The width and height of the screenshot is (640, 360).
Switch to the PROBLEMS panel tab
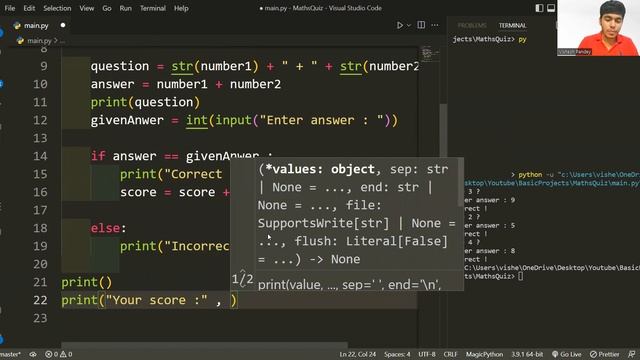coord(472,25)
